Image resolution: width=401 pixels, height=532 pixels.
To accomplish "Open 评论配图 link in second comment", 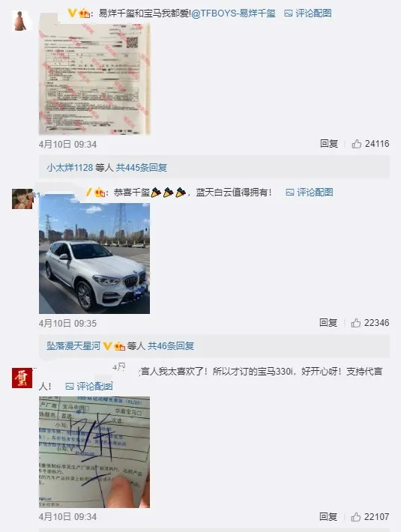I will pyautogui.click(x=310, y=193).
